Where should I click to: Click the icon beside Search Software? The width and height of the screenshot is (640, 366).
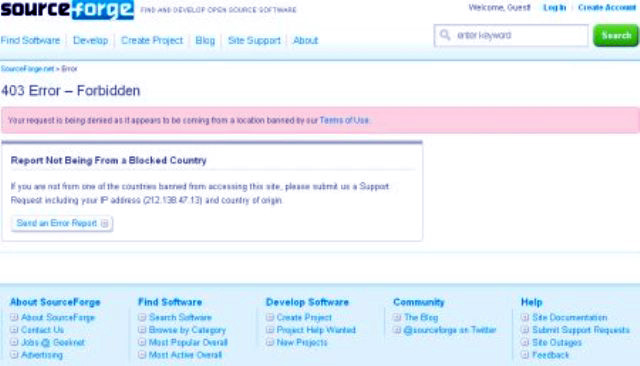[142, 317]
